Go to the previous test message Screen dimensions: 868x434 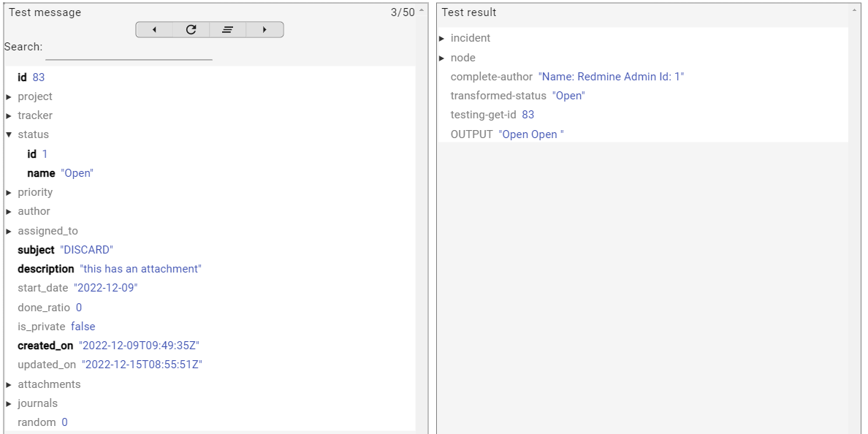(154, 30)
